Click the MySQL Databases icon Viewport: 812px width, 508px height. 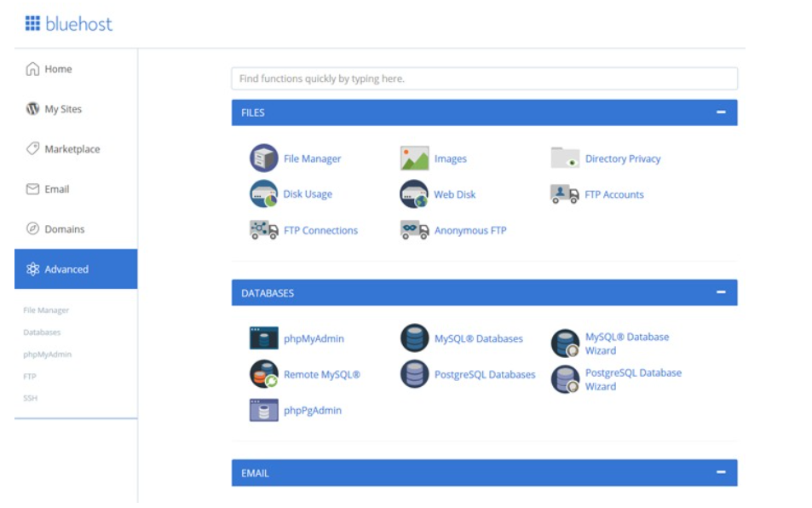tap(414, 338)
